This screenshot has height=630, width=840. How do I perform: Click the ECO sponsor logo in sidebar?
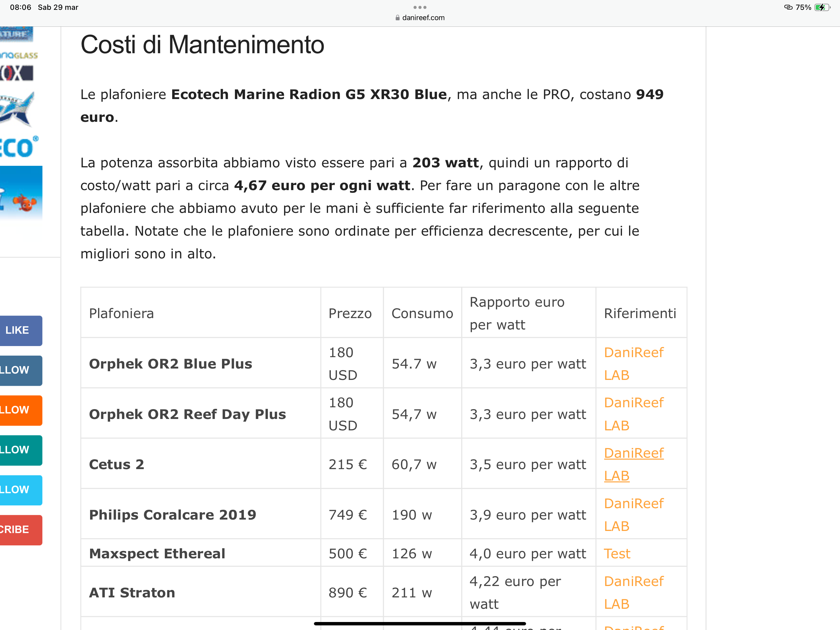pos(19,147)
